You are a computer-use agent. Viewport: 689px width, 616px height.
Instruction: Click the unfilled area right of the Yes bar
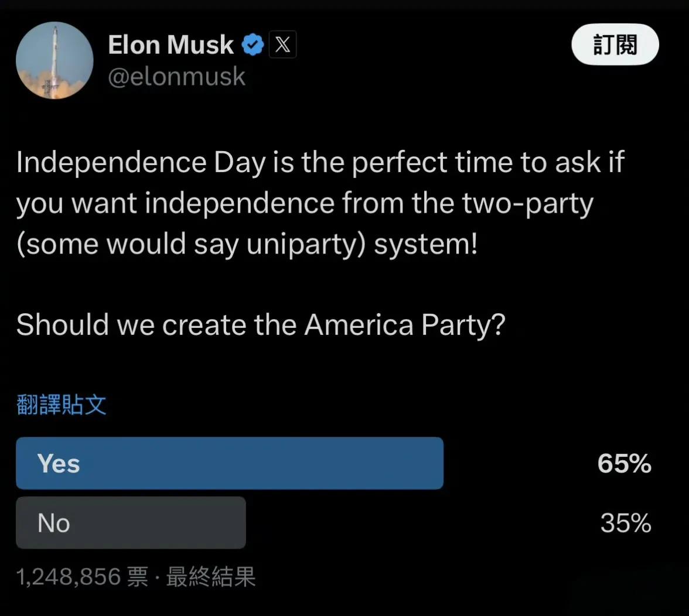(519, 463)
